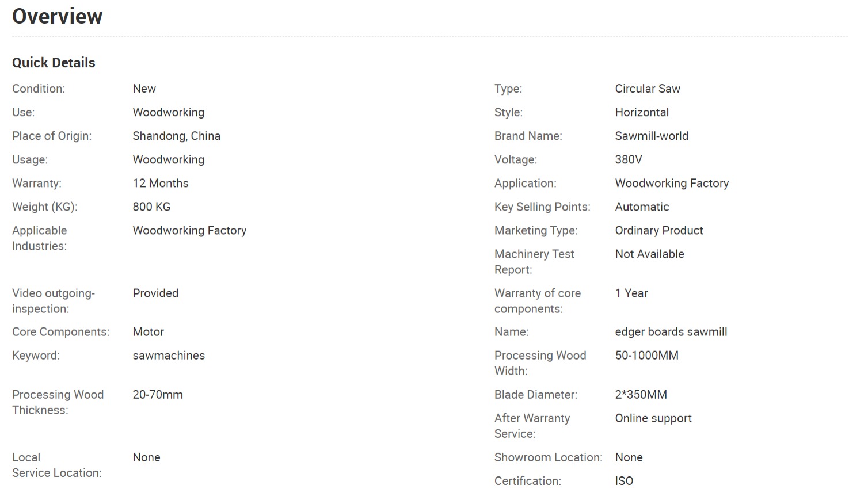Click the Keyword value sawmachines
This screenshot has width=849, height=504.
[x=169, y=356]
